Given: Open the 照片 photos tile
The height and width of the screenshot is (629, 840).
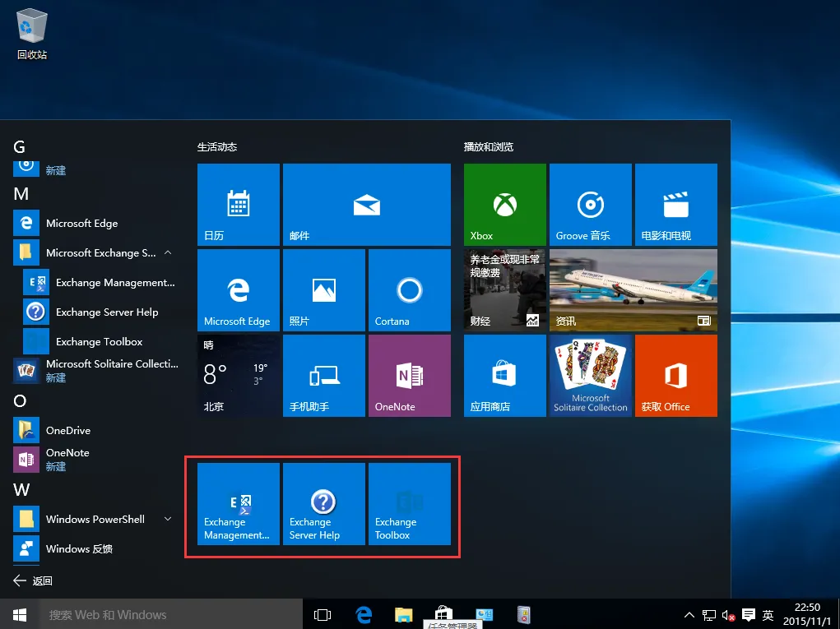Looking at the screenshot, I should click(324, 290).
